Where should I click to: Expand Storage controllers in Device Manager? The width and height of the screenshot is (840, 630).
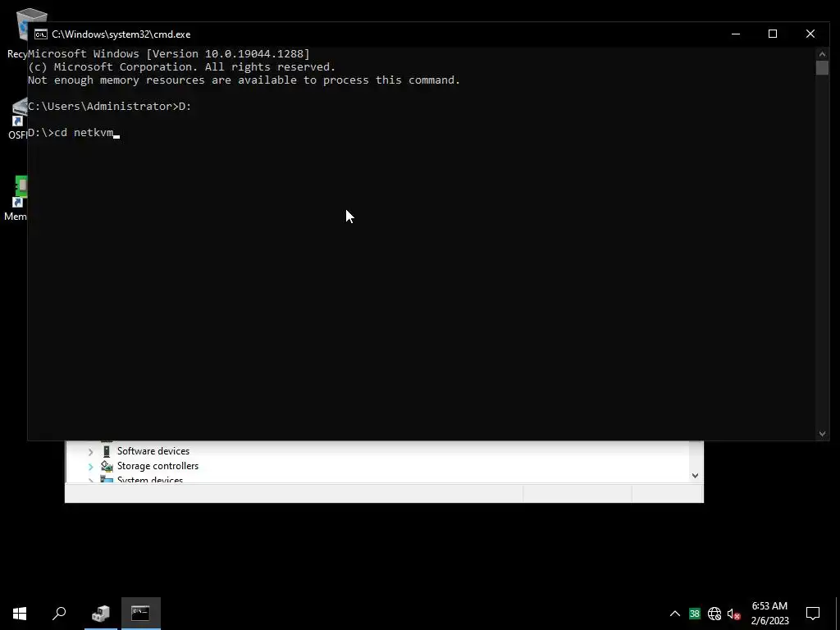point(90,467)
